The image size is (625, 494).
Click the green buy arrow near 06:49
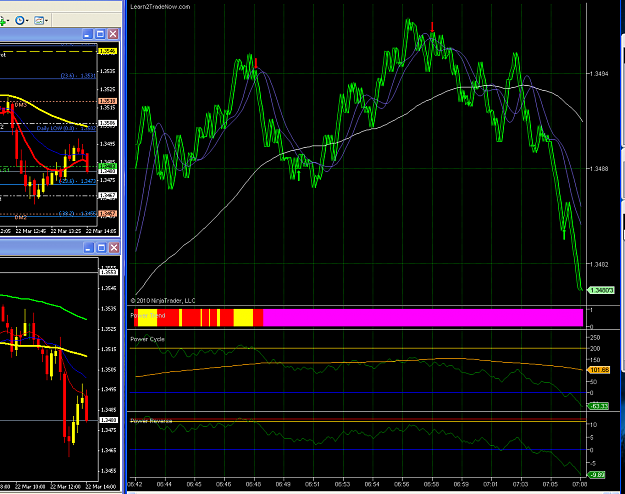click(x=299, y=175)
